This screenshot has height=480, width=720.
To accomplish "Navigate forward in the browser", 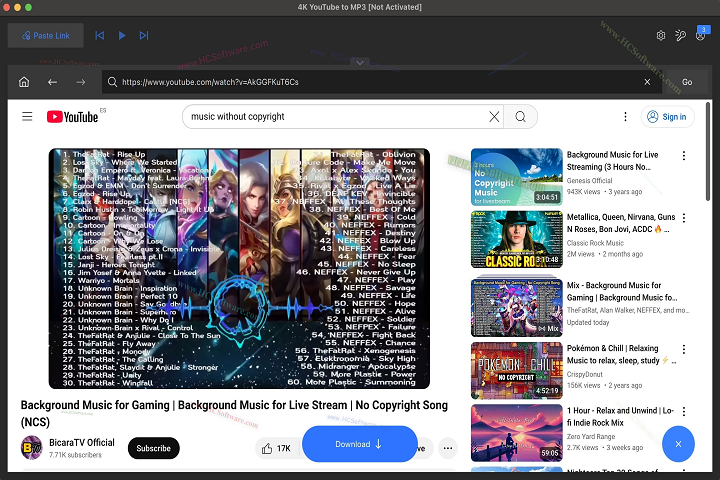I will click(x=81, y=82).
